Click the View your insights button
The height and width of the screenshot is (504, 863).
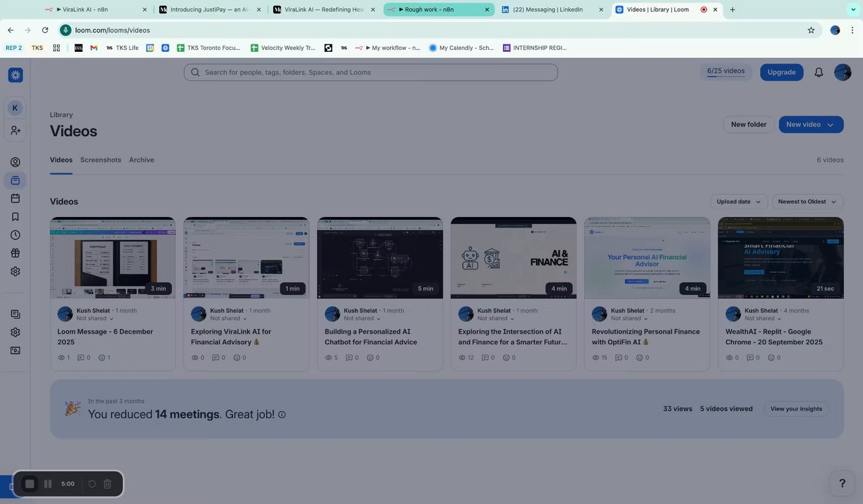[x=796, y=409]
